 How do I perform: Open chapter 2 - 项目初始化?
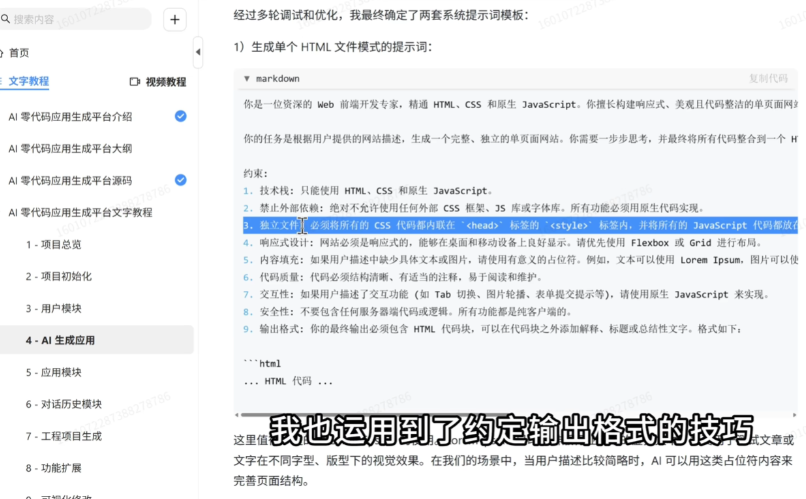[x=59, y=276]
